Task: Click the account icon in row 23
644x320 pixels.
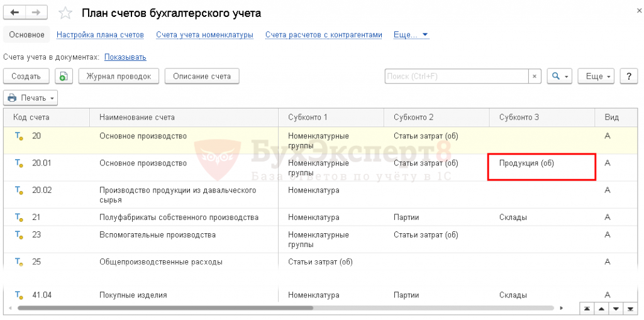Action: 19,235
